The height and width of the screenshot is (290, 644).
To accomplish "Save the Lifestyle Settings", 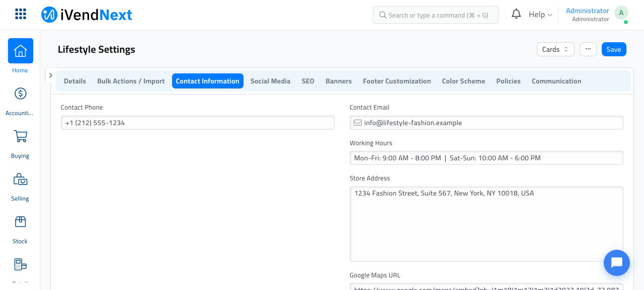I will (614, 49).
